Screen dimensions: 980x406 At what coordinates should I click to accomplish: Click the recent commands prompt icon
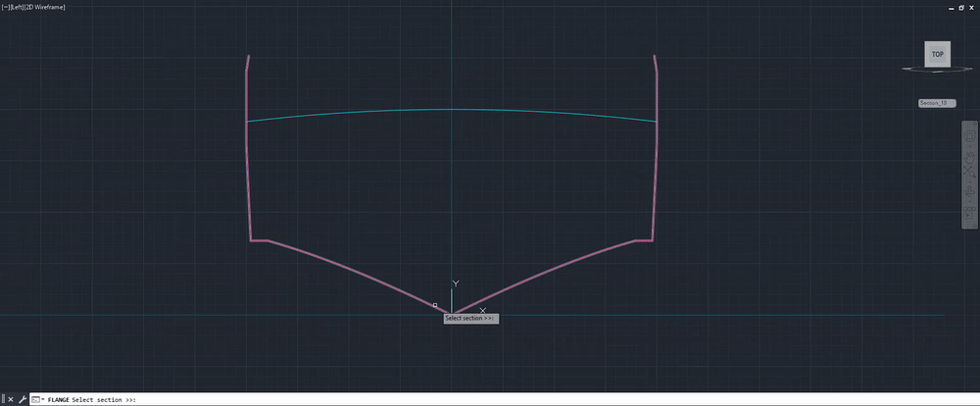tap(35, 399)
